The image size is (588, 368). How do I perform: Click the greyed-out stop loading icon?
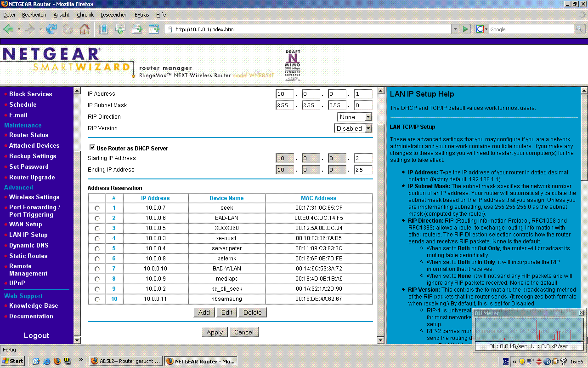tap(68, 29)
